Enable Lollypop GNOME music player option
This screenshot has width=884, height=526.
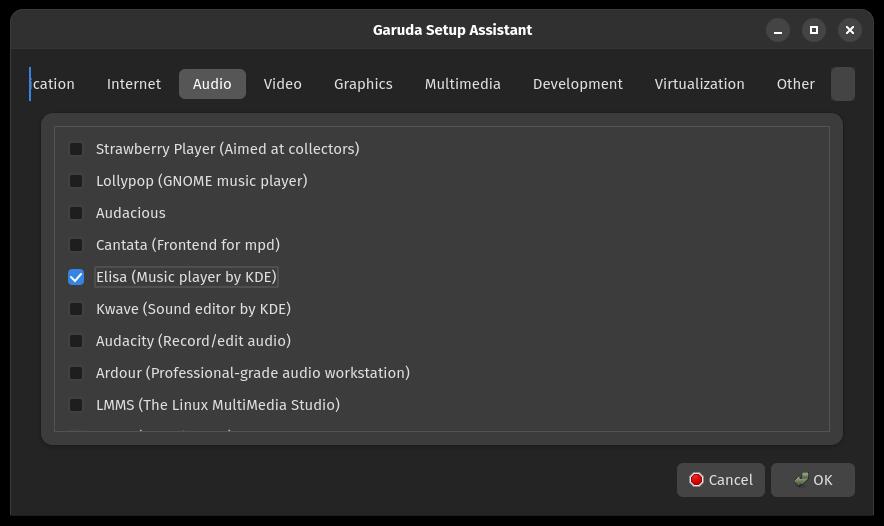pyautogui.click(x=76, y=181)
